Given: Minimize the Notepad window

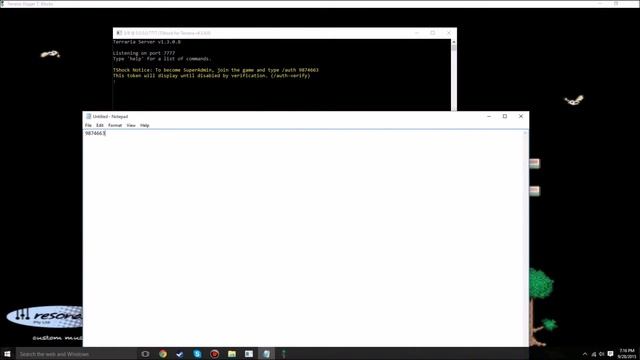Looking at the screenshot, I should (489, 116).
